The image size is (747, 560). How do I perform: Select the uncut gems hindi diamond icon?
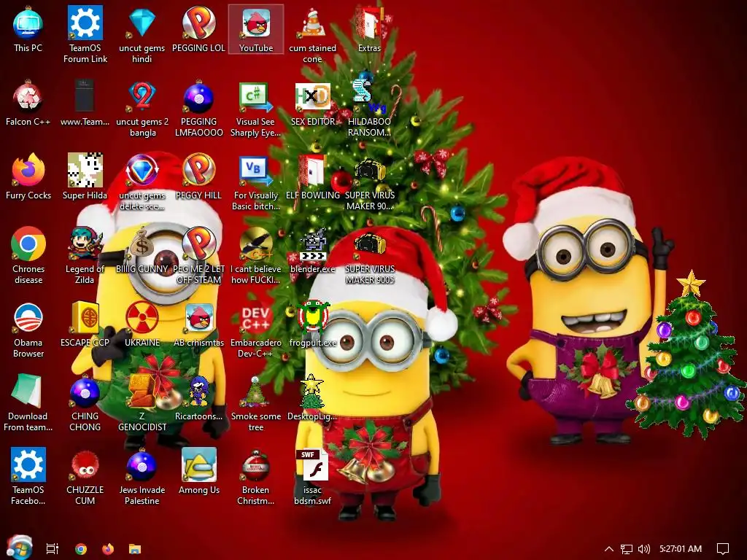pos(142,34)
